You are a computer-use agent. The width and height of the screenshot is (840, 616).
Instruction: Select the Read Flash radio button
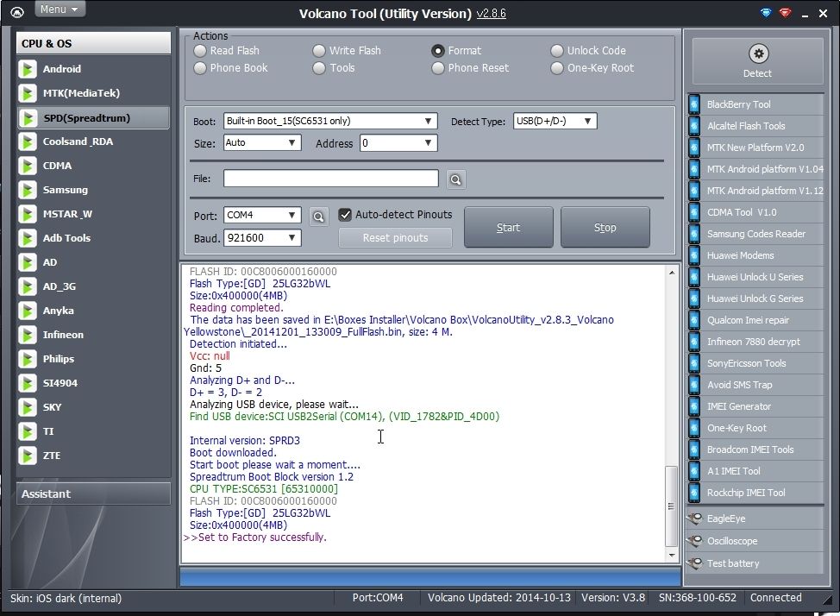[200, 50]
